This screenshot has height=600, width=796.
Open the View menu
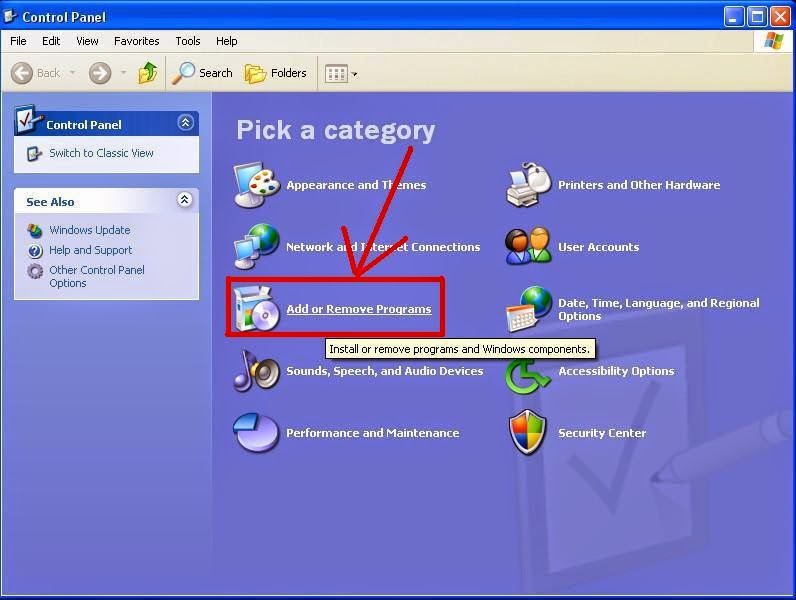tap(87, 41)
